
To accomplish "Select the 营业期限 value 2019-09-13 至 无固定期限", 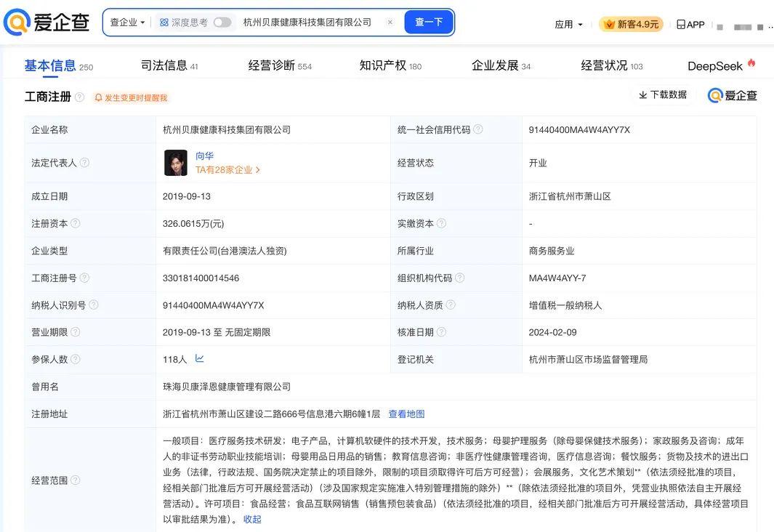I will 217,332.
